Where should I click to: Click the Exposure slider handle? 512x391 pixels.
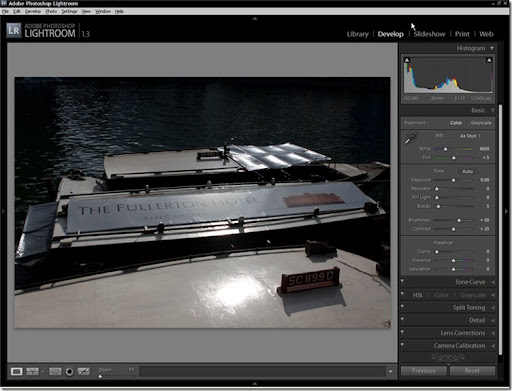(x=453, y=180)
